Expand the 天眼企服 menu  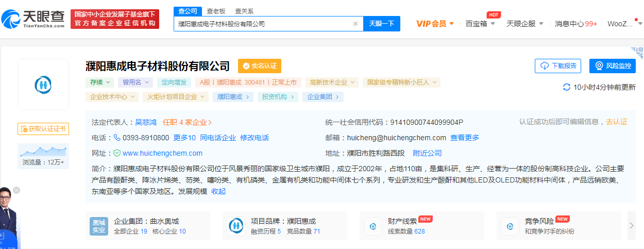point(524,24)
